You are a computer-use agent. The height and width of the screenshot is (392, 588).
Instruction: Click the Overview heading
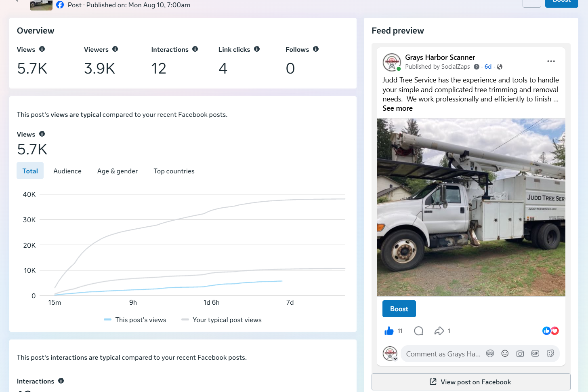(36, 31)
